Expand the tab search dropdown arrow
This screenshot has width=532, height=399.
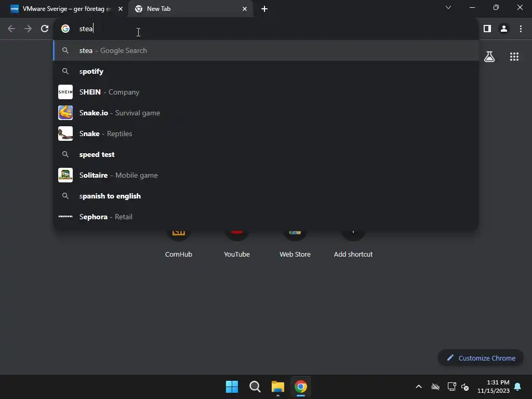coord(448,7)
